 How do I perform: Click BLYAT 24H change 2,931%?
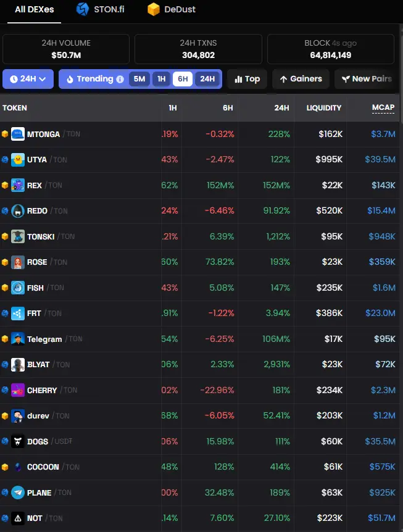coord(277,364)
